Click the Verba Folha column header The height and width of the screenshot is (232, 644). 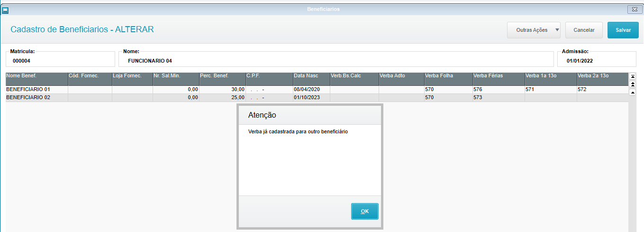tap(449, 79)
